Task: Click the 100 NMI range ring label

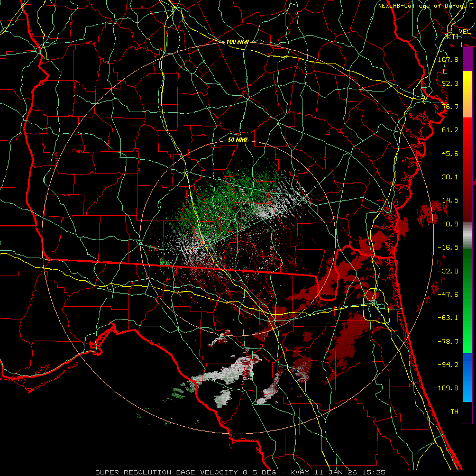Action: [x=237, y=42]
